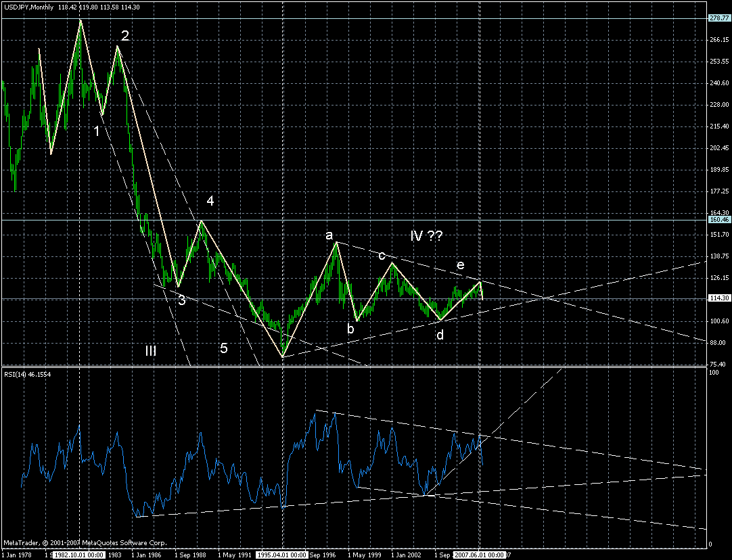Click the 253.55 price scale value
The image size is (732, 560).
point(719,62)
